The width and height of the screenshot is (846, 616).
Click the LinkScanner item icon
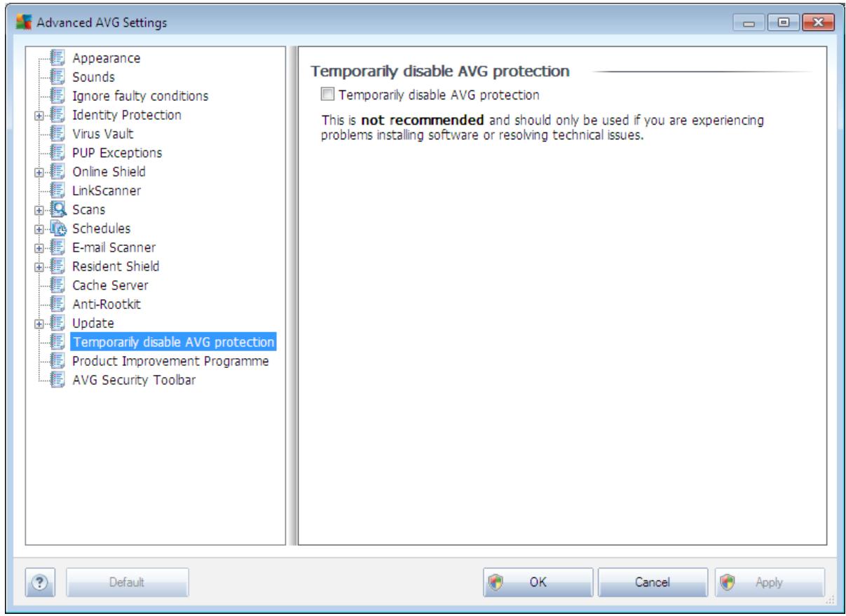pos(59,191)
